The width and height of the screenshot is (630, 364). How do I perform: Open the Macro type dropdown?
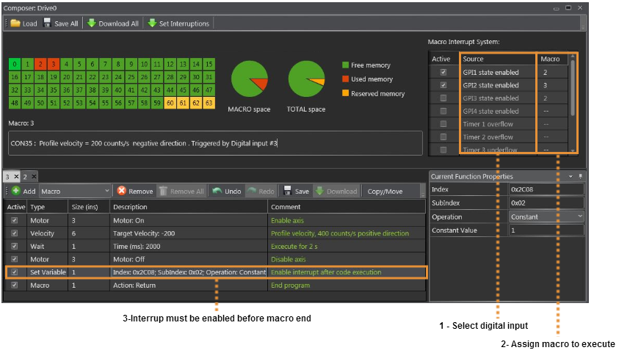pyautogui.click(x=107, y=191)
